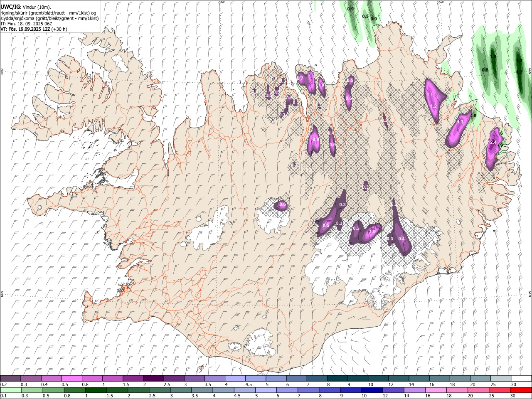Screen dimensions: 532x399
Task: Pick the violet 14–16 swatch in lower legend row
Action: pyautogui.click(x=414, y=390)
